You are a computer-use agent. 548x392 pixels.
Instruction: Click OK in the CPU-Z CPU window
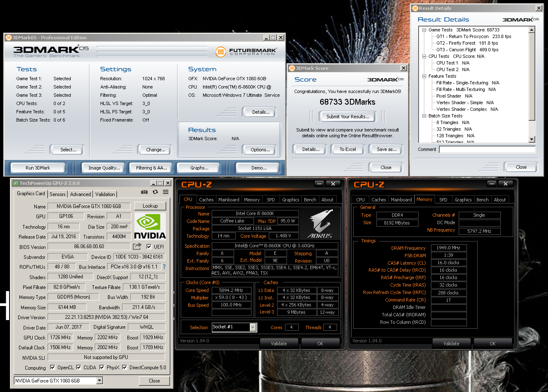320,344
